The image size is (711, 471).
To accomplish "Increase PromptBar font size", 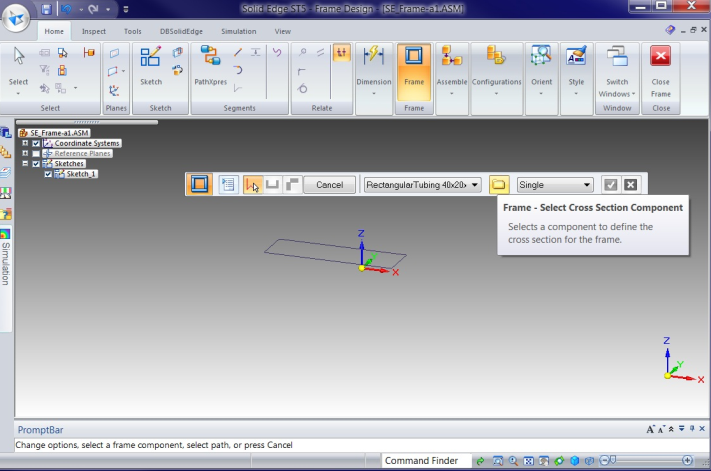I will tap(650, 429).
